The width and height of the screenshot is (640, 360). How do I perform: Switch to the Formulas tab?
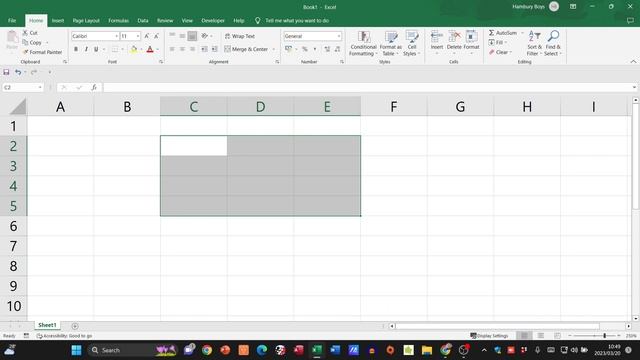[x=118, y=20]
